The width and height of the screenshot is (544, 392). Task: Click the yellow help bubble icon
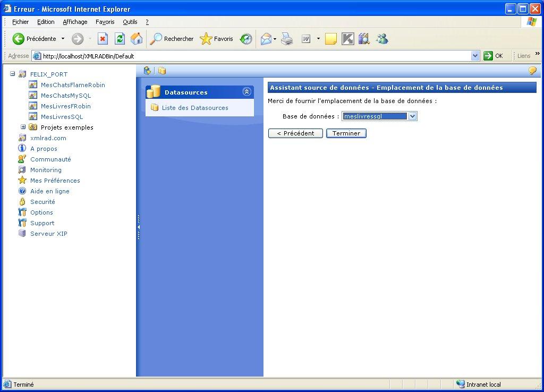(x=532, y=71)
